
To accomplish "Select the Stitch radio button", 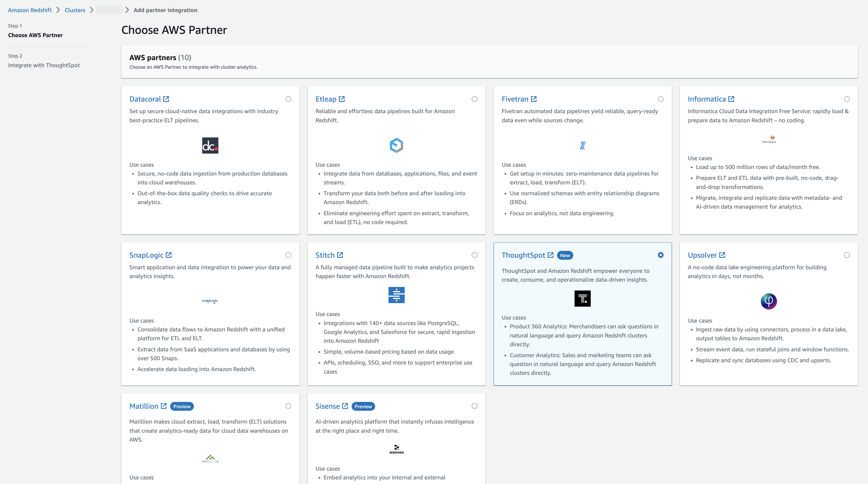I will point(474,255).
